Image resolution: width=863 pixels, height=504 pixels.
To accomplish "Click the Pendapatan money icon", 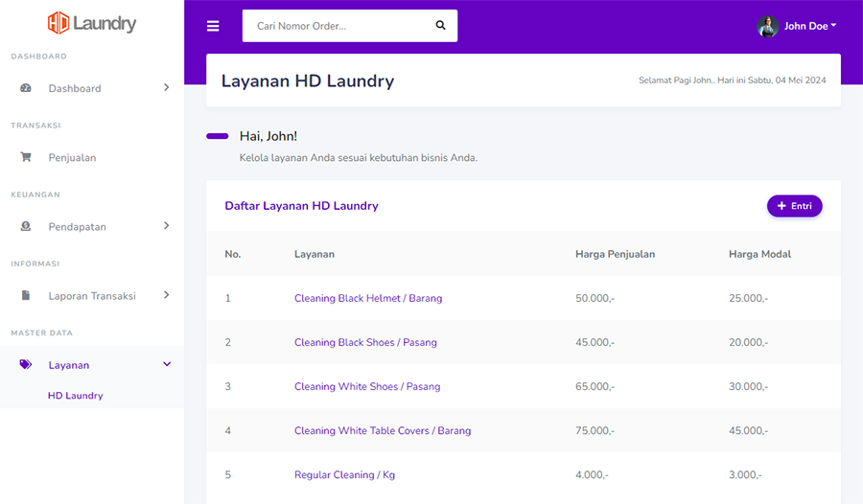I will pos(26,226).
